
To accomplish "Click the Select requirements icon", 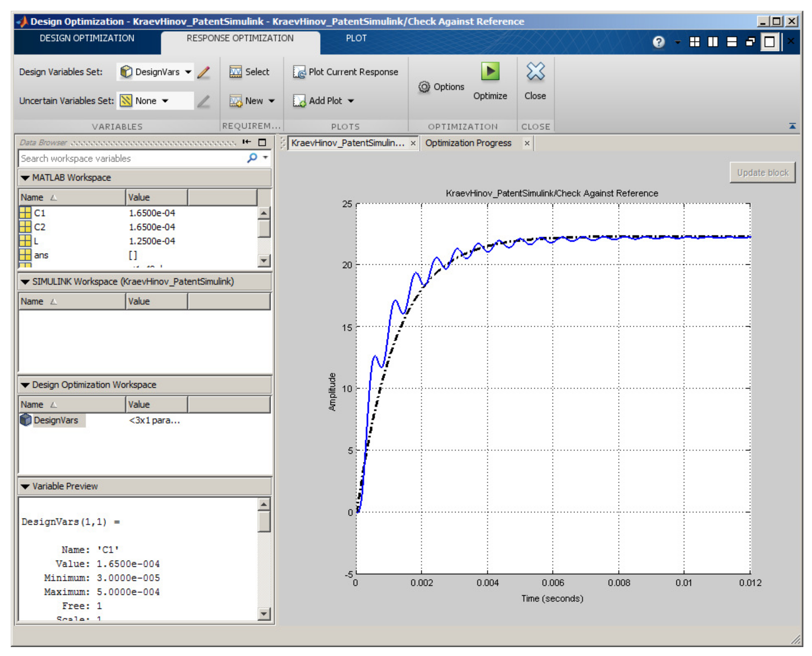I will coord(235,72).
